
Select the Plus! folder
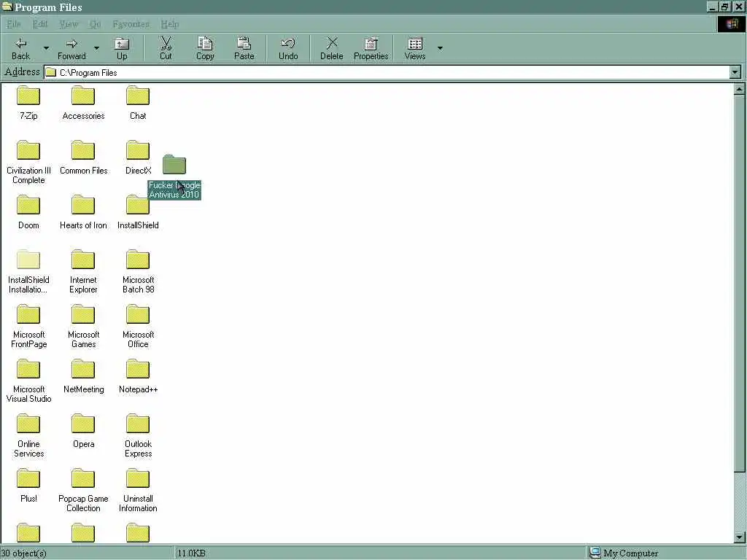pyautogui.click(x=28, y=486)
